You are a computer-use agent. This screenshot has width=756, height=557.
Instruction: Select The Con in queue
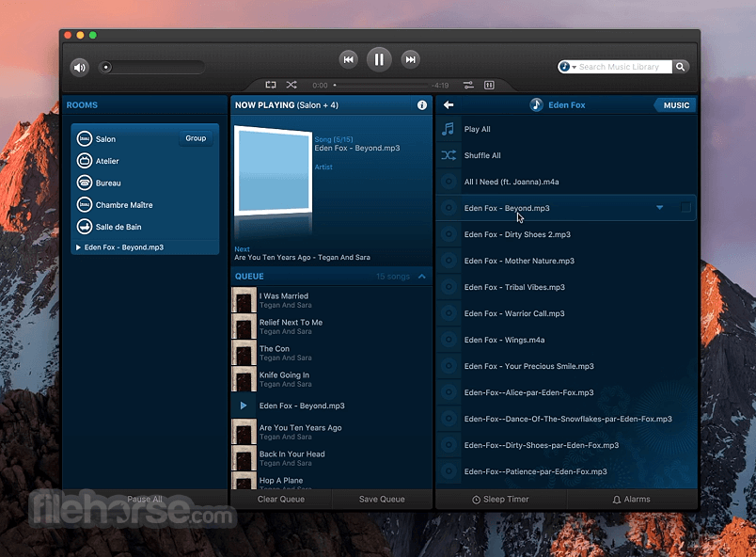tap(331, 353)
